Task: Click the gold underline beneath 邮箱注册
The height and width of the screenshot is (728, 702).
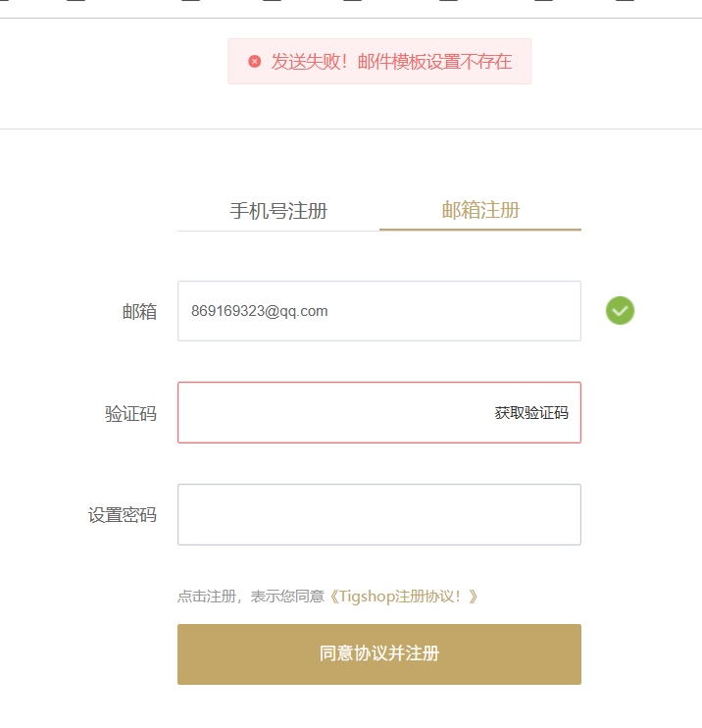Action: coord(480,230)
